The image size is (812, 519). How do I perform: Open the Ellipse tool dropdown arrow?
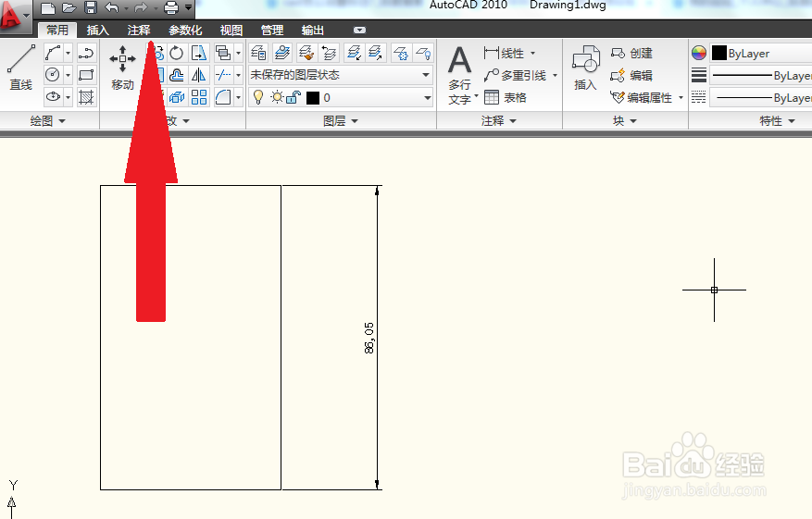pyautogui.click(x=68, y=97)
